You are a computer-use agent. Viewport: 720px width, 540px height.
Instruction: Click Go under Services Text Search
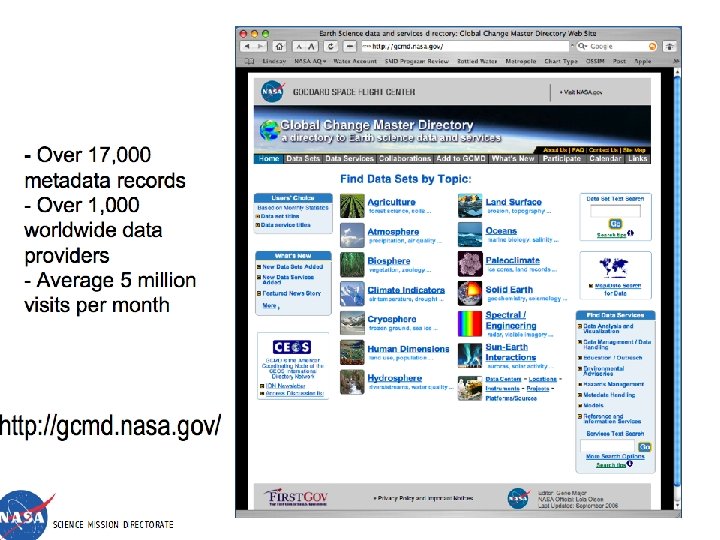point(645,447)
